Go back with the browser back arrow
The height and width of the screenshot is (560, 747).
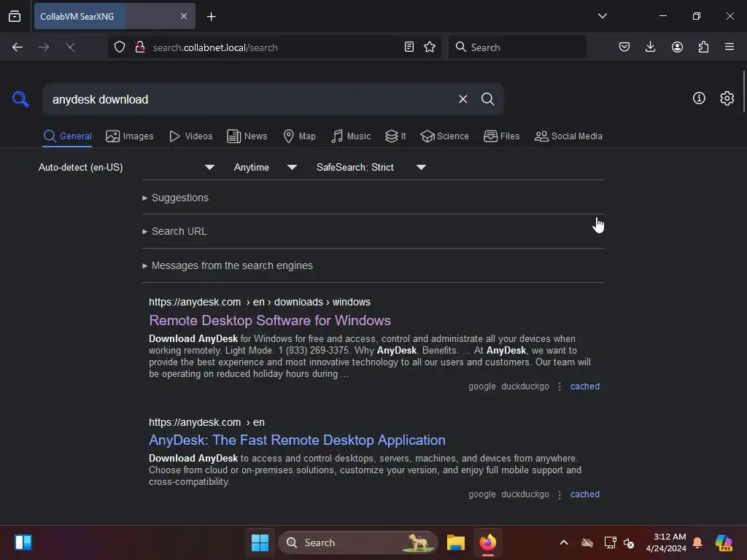pyautogui.click(x=18, y=47)
